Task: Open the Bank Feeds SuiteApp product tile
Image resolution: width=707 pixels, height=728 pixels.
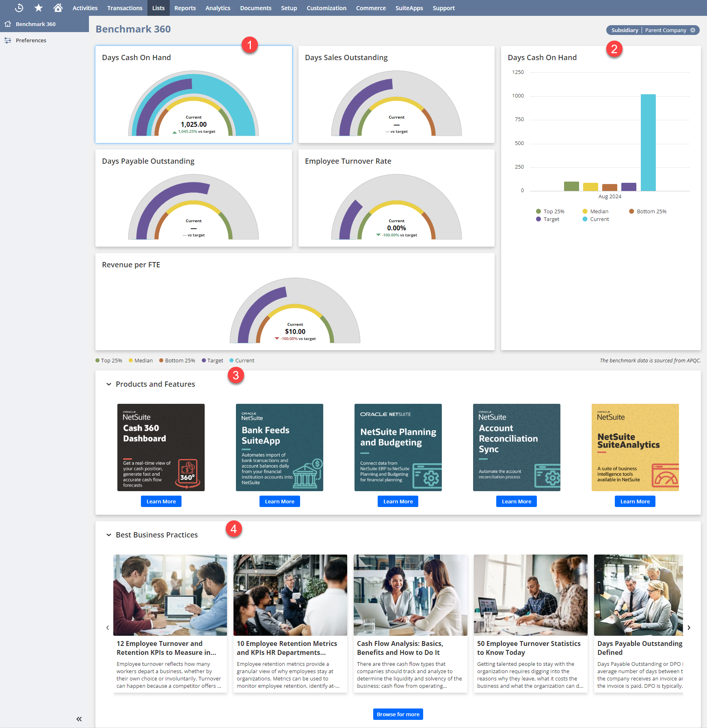Action: tap(279, 447)
